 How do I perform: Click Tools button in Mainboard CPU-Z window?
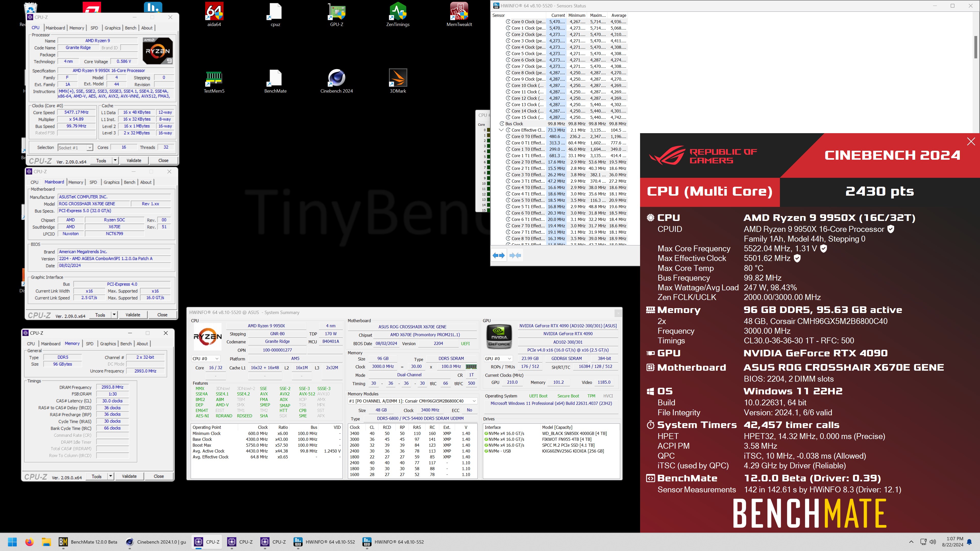[x=100, y=315]
